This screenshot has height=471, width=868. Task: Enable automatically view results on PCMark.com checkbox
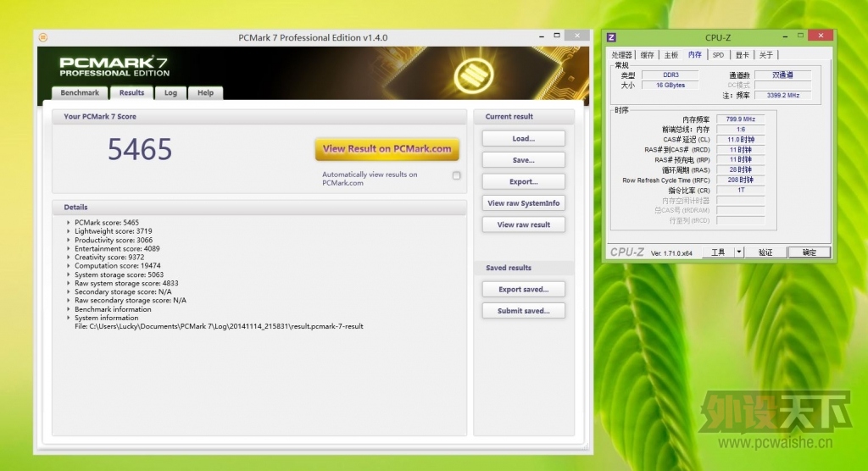(456, 175)
